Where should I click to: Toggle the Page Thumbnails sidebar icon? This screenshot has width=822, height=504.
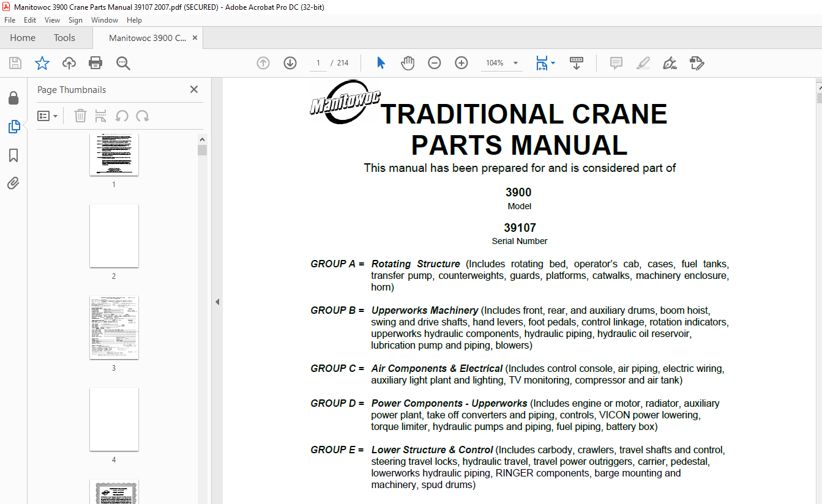[13, 127]
